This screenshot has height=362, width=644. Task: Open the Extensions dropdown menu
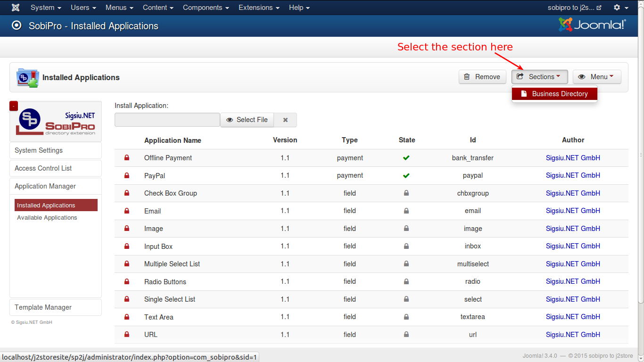(x=259, y=8)
